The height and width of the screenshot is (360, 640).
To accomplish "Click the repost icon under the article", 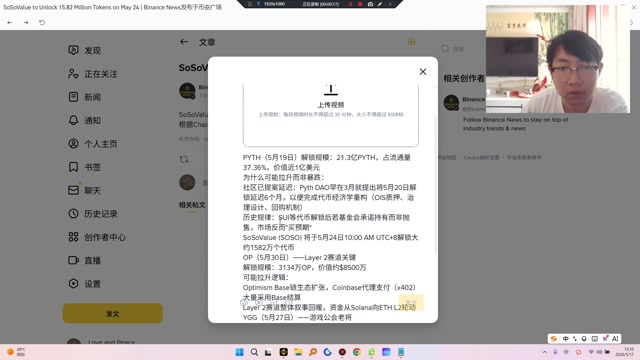I will 184,159.
